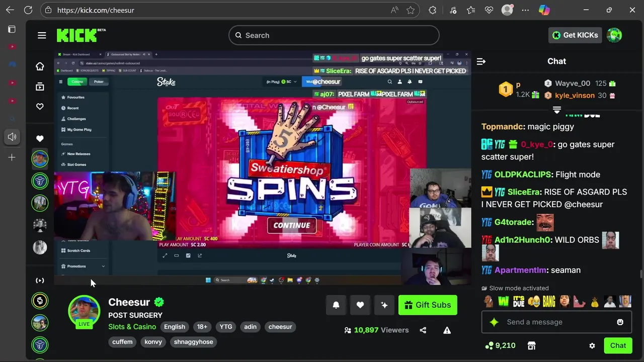Open the chat shop icon
Viewport: 644px width, 362px height.
[x=531, y=345]
